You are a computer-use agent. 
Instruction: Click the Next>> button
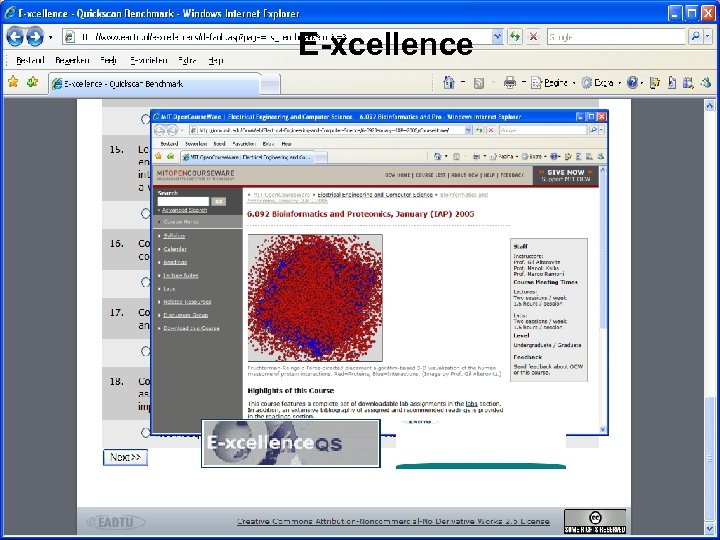[x=125, y=457]
